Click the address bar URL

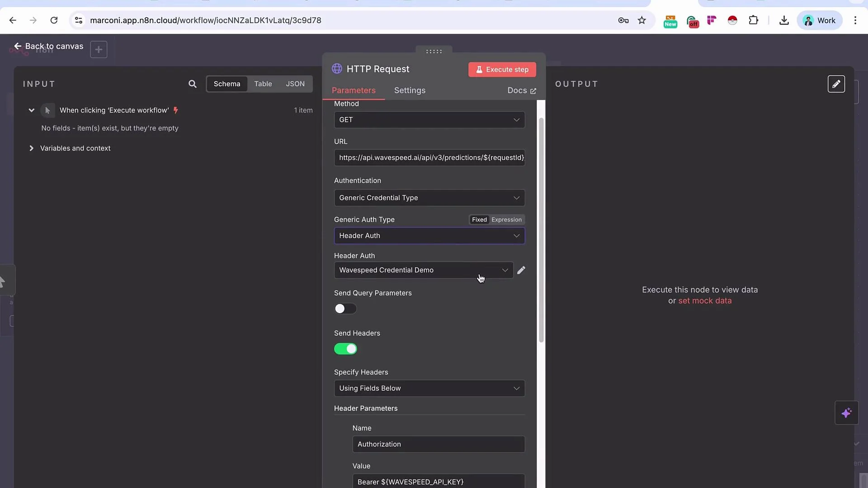[206, 20]
